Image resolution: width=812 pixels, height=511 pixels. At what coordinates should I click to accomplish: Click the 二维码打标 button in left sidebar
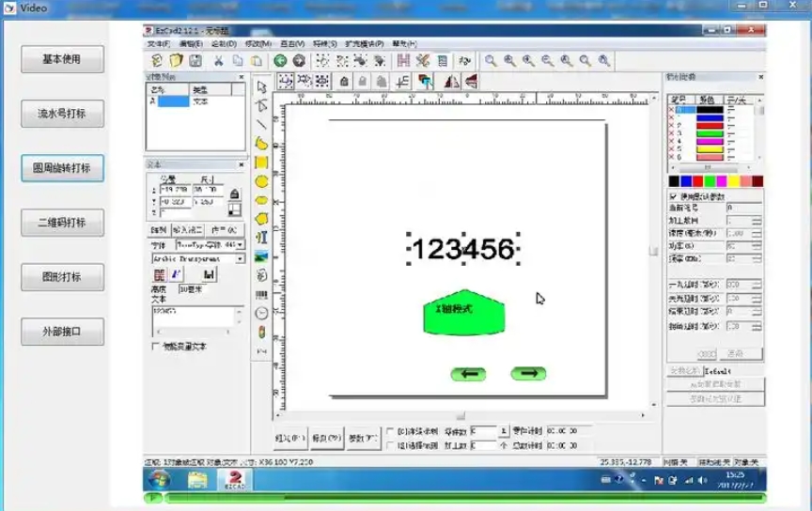click(x=62, y=223)
